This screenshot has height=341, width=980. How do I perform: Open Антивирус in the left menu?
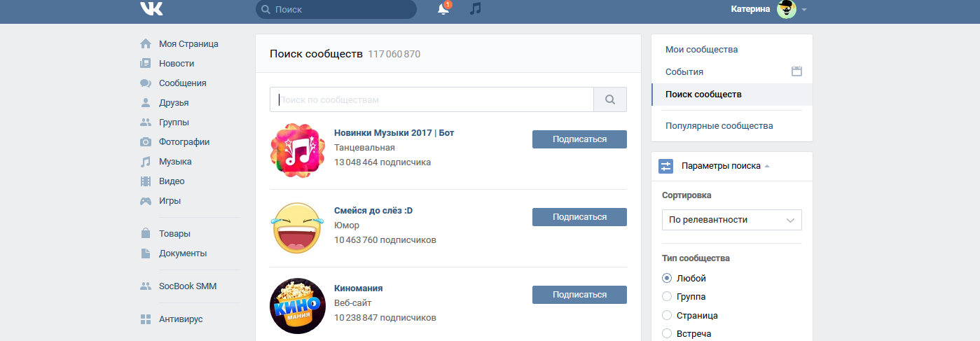click(181, 319)
